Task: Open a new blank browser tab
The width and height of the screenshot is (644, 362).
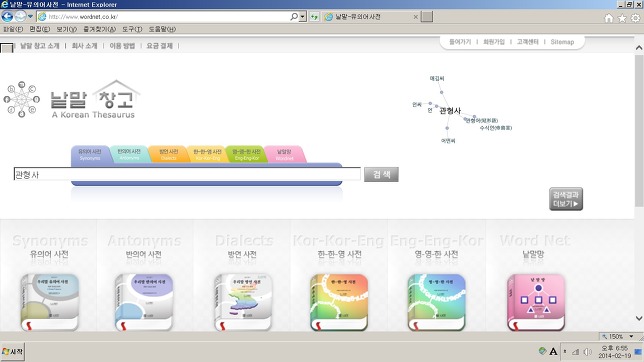Action: (x=427, y=17)
